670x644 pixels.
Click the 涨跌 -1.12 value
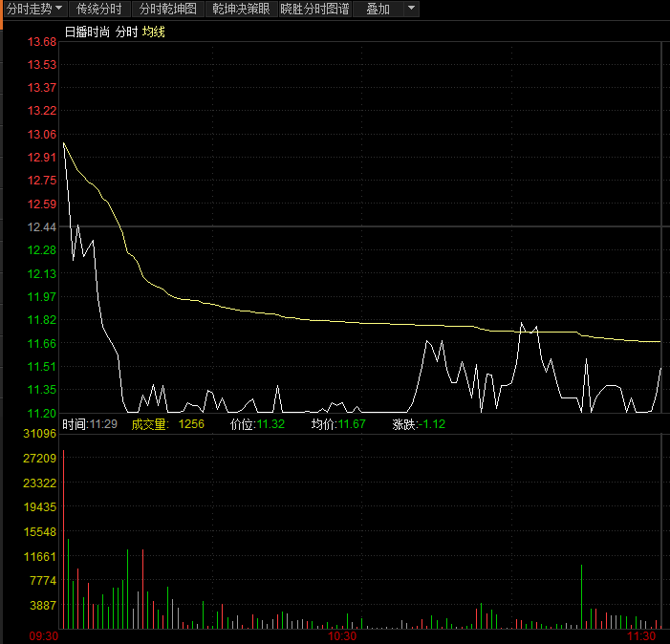coord(419,424)
